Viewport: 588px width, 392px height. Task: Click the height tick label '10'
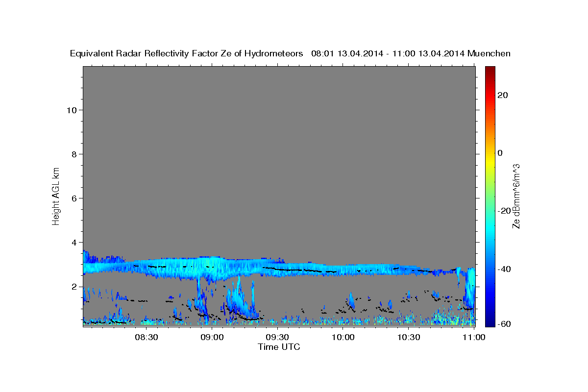(71, 110)
